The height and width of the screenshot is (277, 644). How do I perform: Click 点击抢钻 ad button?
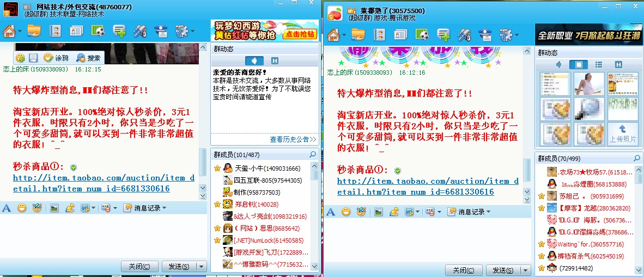coord(300,34)
